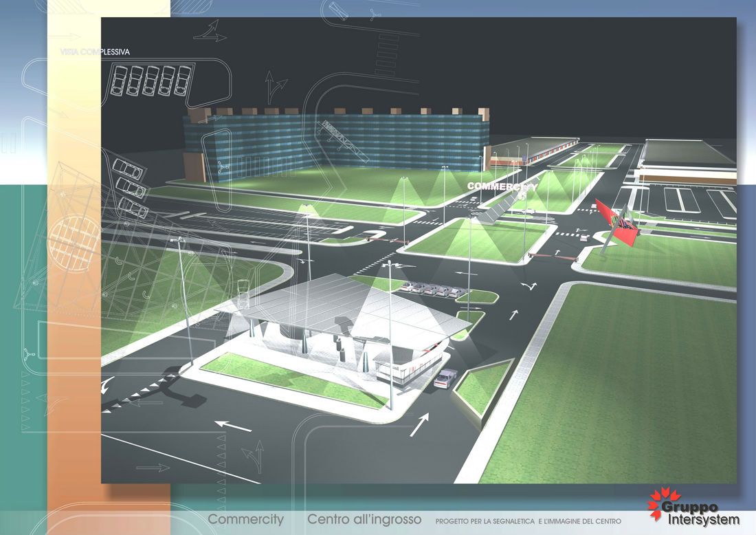The image size is (756, 535).
Task: Click the warehouse building at far right
Action: [687, 162]
